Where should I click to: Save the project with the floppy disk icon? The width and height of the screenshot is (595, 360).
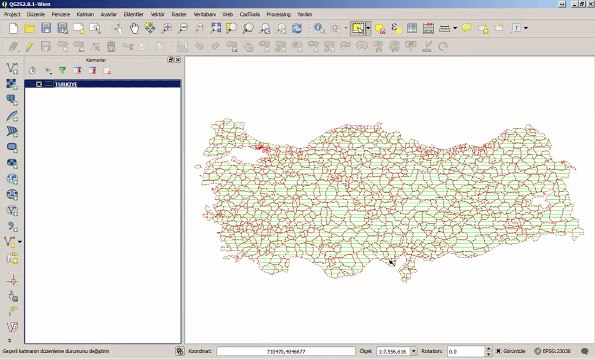click(46, 28)
